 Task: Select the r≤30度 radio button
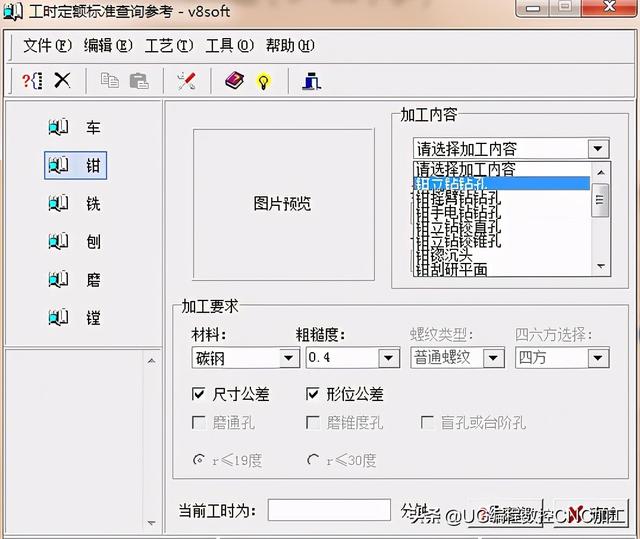point(313,460)
